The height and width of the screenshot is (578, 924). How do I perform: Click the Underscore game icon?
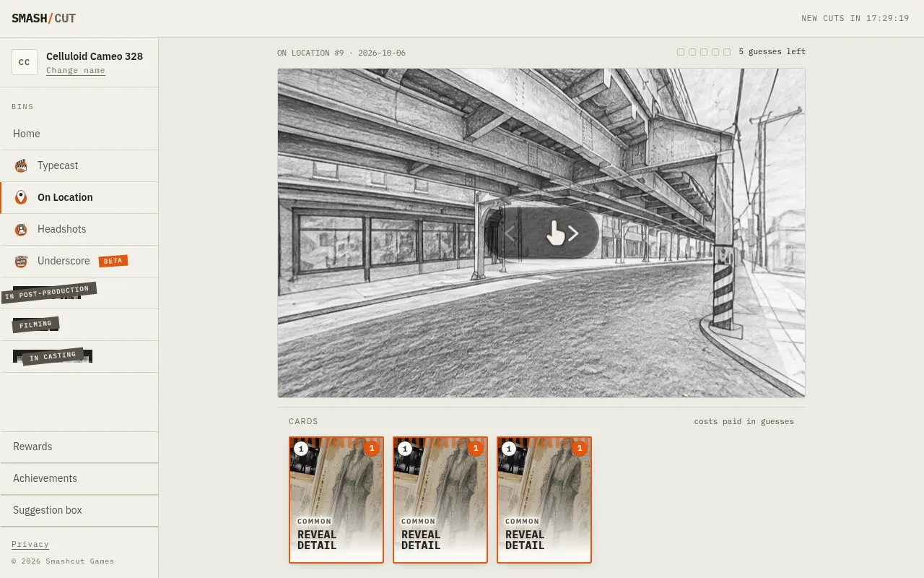[x=21, y=261]
